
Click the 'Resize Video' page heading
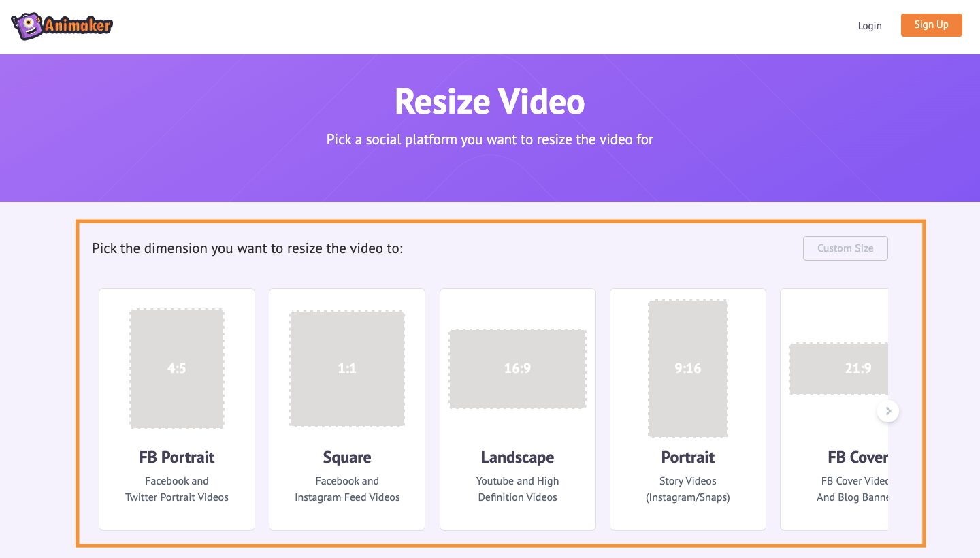[x=489, y=102]
